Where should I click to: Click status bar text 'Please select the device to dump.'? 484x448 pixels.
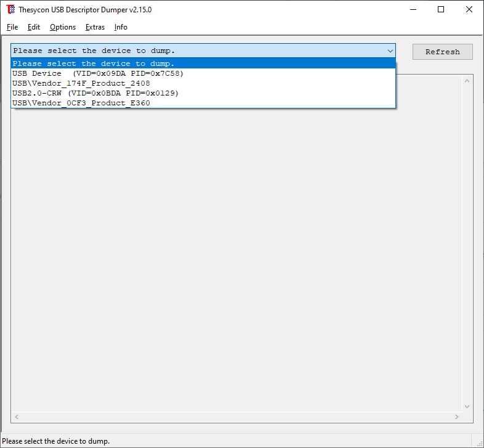tap(56, 441)
